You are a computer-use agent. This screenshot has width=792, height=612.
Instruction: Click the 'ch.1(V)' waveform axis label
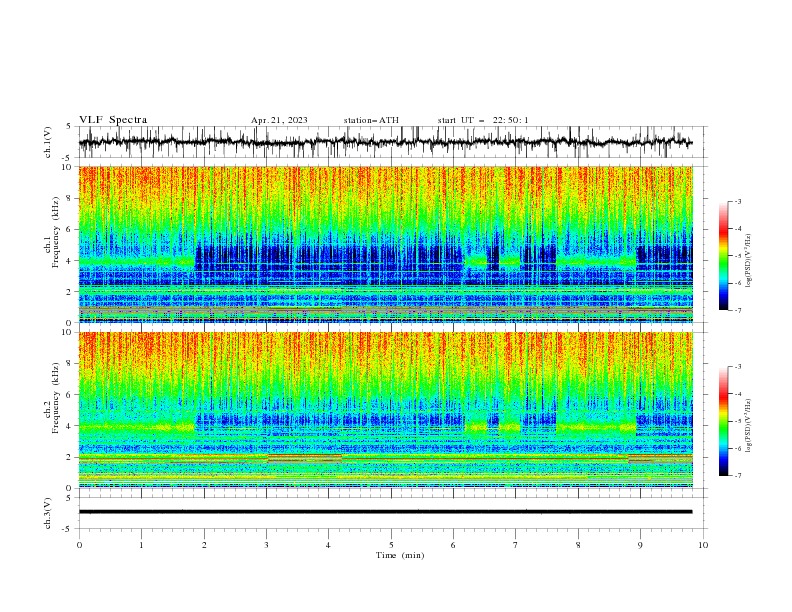[48, 142]
